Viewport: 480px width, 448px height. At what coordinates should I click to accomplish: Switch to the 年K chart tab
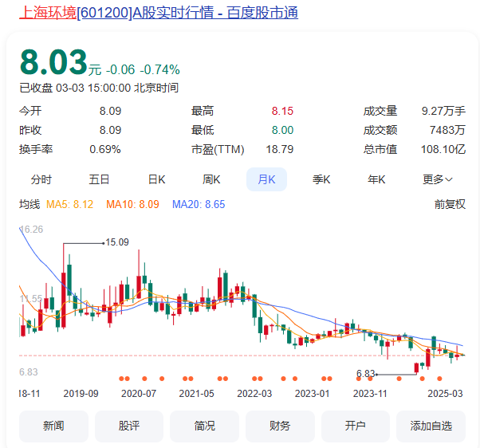[x=376, y=179]
